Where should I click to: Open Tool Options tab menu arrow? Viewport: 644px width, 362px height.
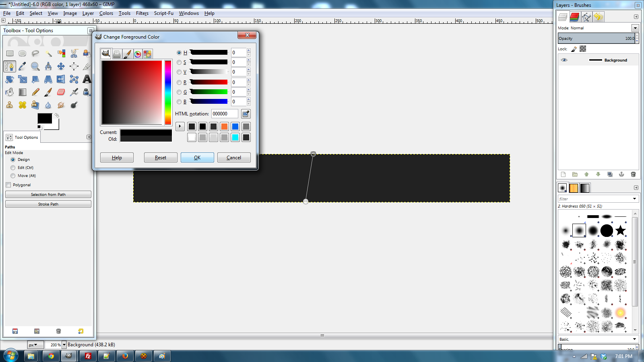click(x=89, y=137)
